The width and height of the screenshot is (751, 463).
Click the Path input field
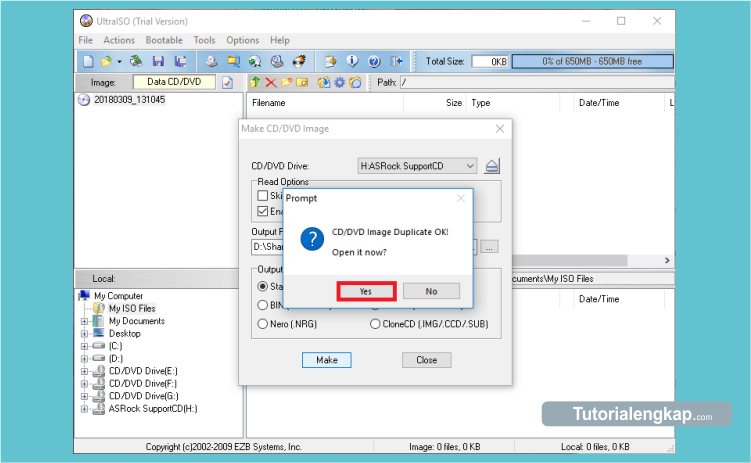pyautogui.click(x=536, y=82)
